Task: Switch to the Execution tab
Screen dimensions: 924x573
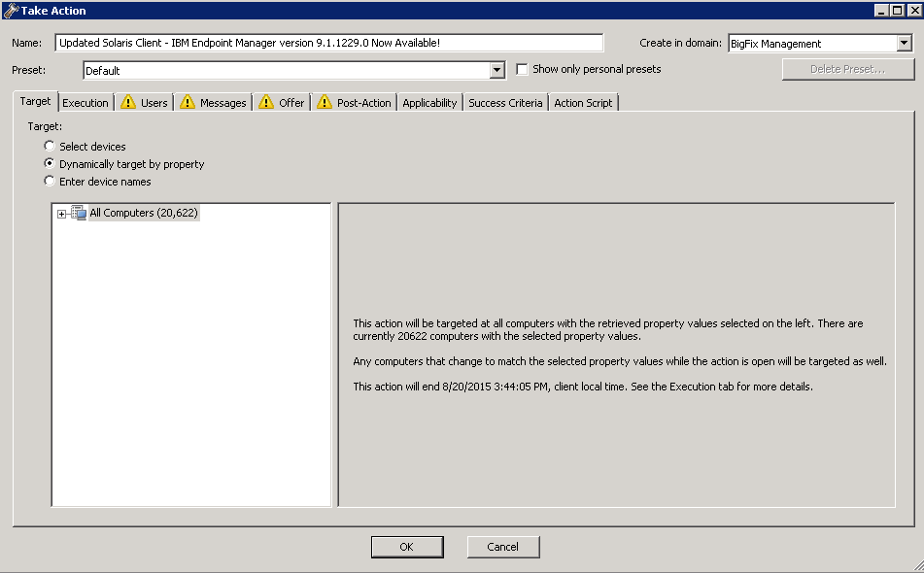Action: coord(86,103)
